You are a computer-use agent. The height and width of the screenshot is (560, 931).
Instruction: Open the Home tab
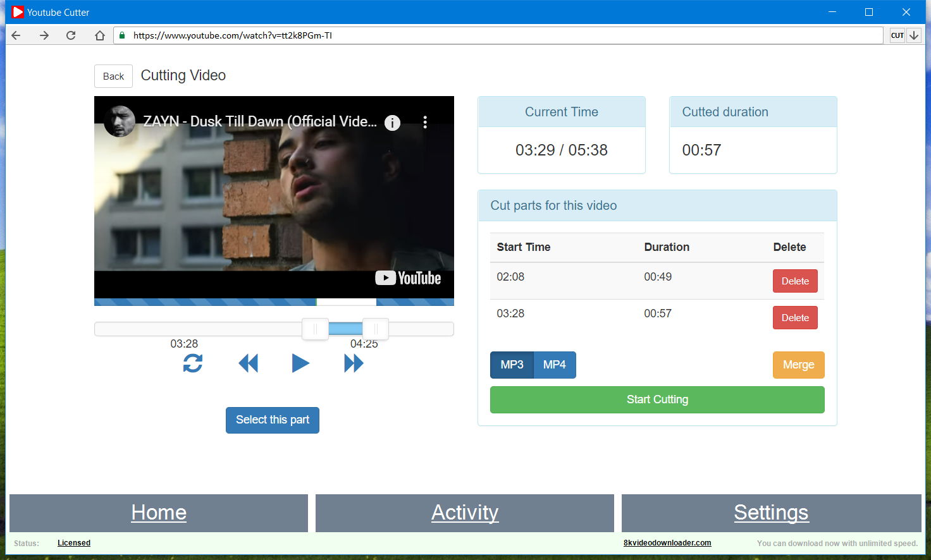[159, 513]
